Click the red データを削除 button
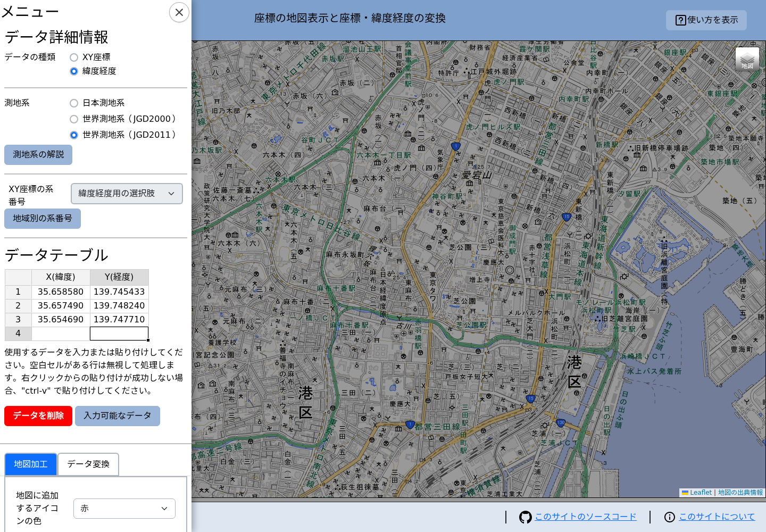 [38, 416]
